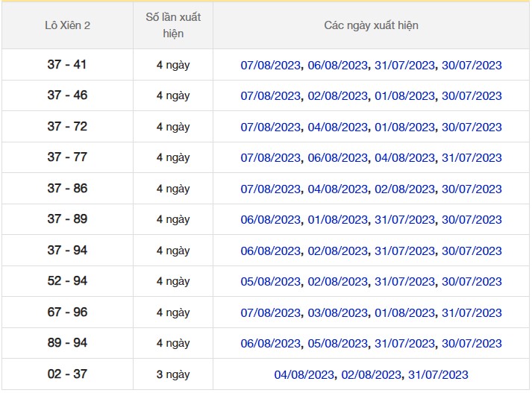Select the 67 - 96 pair cell

pyautogui.click(x=67, y=312)
